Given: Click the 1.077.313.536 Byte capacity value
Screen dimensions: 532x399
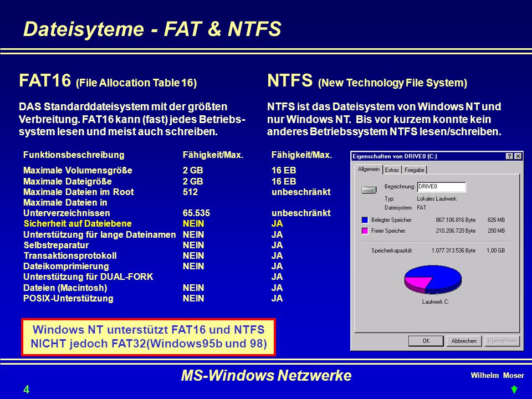Looking at the screenshot, I should tap(453, 250).
